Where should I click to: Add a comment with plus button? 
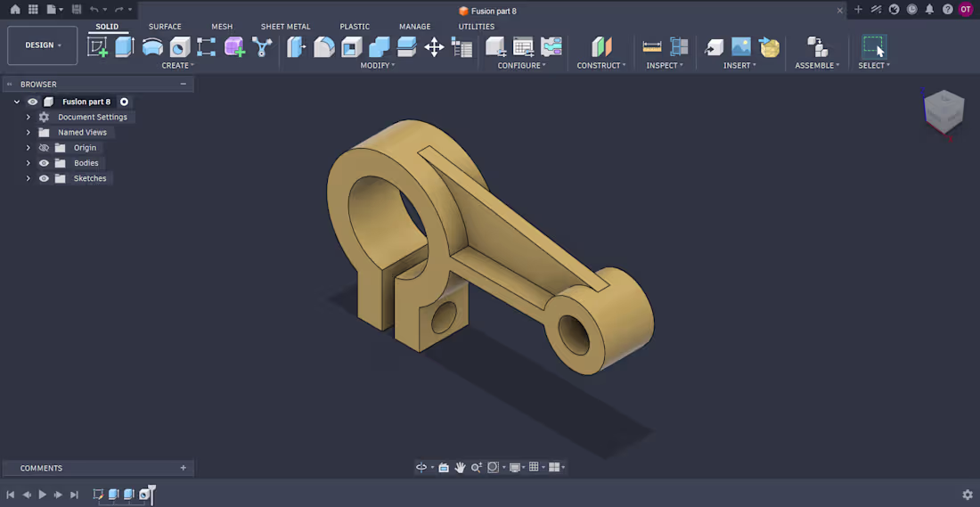[x=184, y=468]
